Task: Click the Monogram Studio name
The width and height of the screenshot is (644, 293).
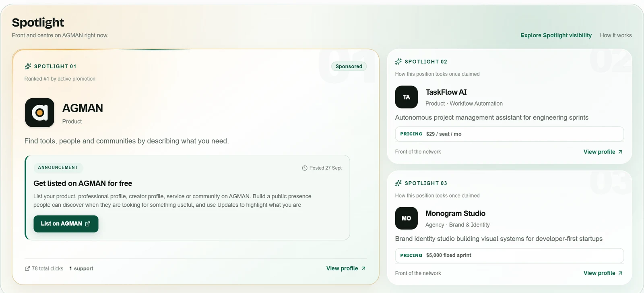Action: [455, 214]
